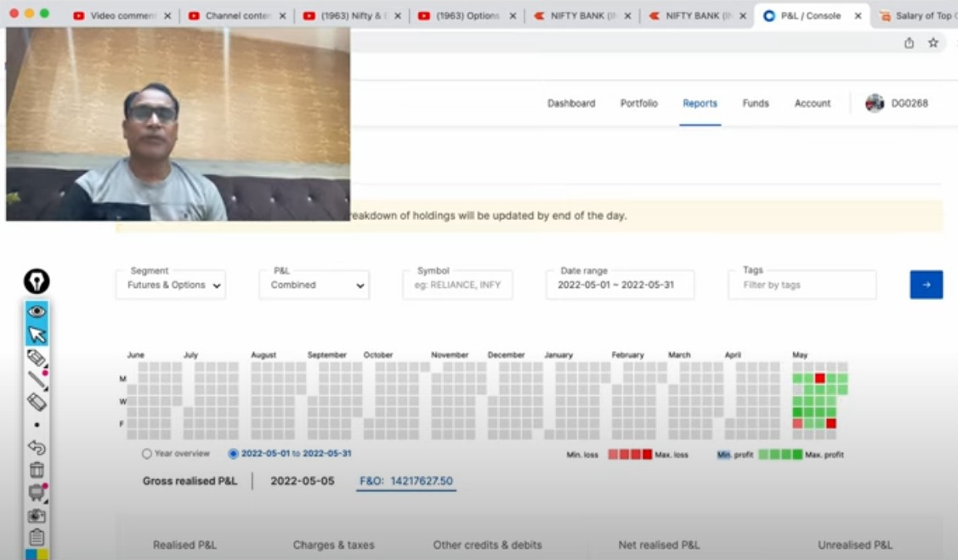
Task: Click the trash can clear icon
Action: tap(37, 470)
